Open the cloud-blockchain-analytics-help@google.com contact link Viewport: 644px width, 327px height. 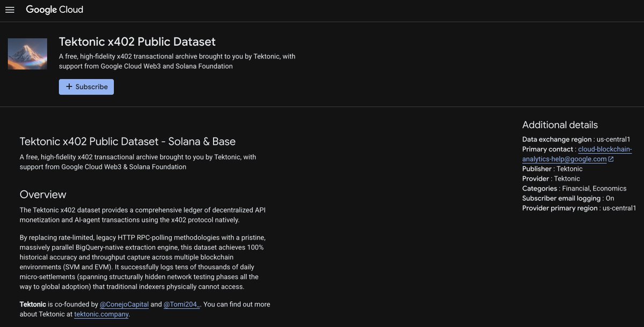pos(577,154)
